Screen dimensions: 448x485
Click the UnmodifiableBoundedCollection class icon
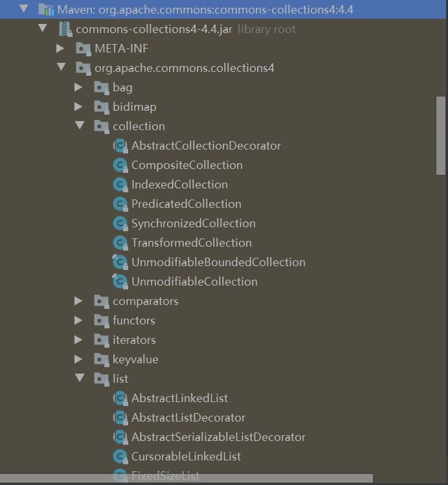click(x=120, y=262)
